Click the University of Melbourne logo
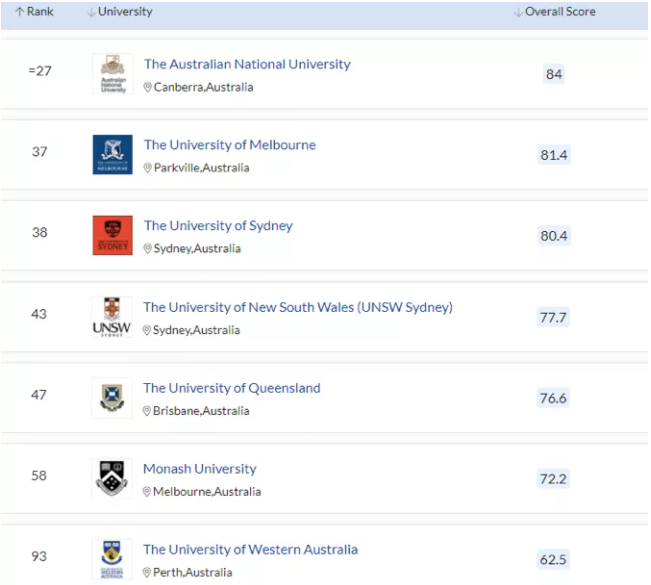Screen dimensions: 651x585 [112, 155]
